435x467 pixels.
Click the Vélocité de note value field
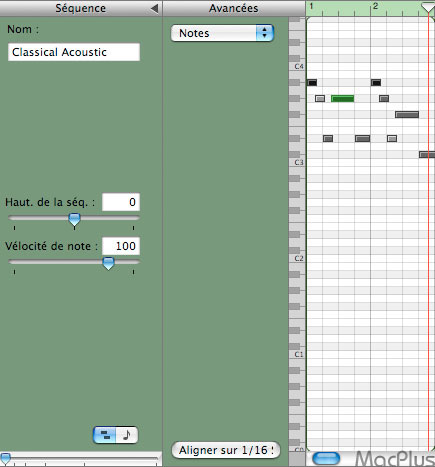pos(121,246)
